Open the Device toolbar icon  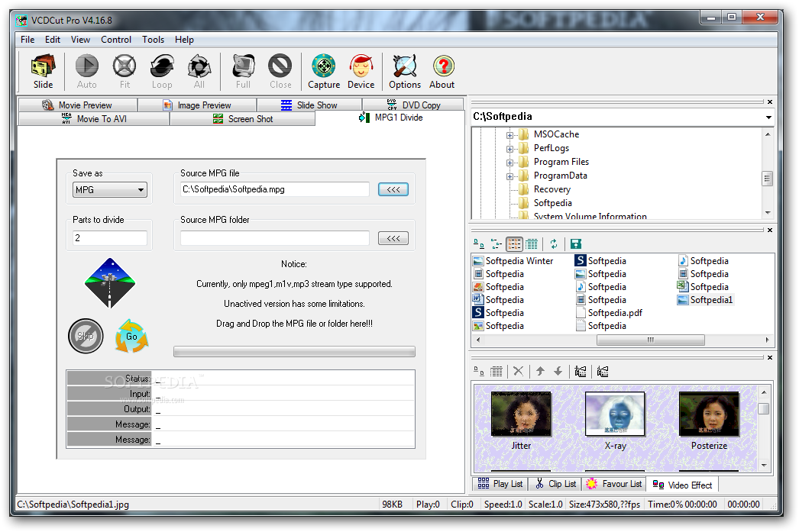(361, 72)
